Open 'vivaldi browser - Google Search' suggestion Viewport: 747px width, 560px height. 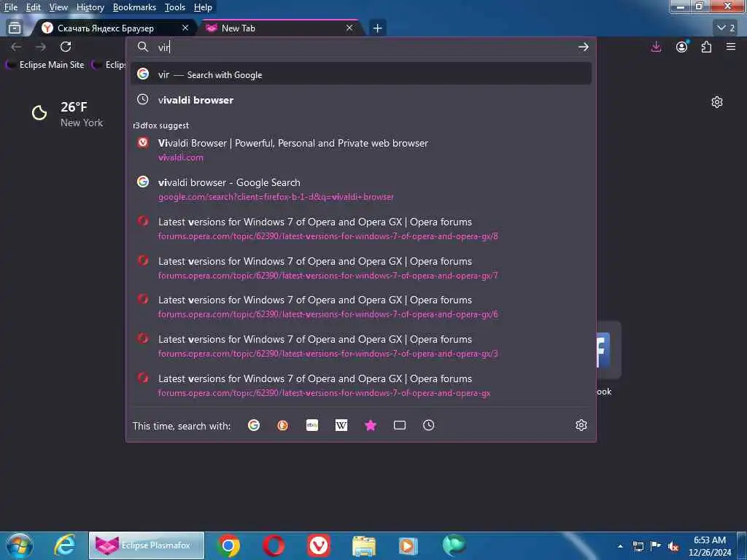(360, 189)
